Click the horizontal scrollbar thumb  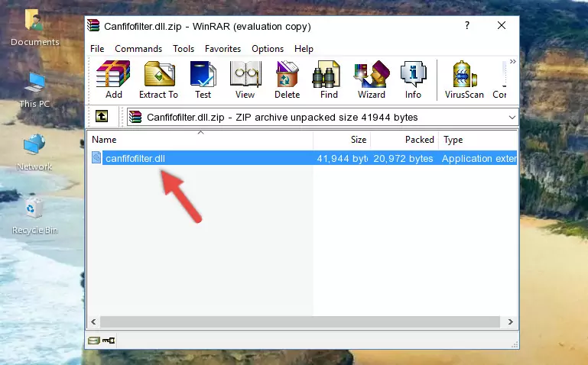click(x=300, y=321)
